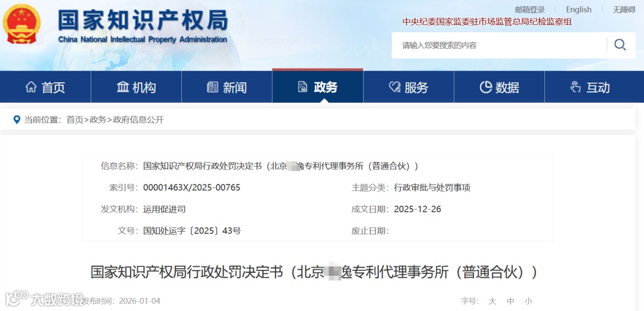Open the 首页 navigation tab
The image size is (644, 311).
pyautogui.click(x=45, y=87)
